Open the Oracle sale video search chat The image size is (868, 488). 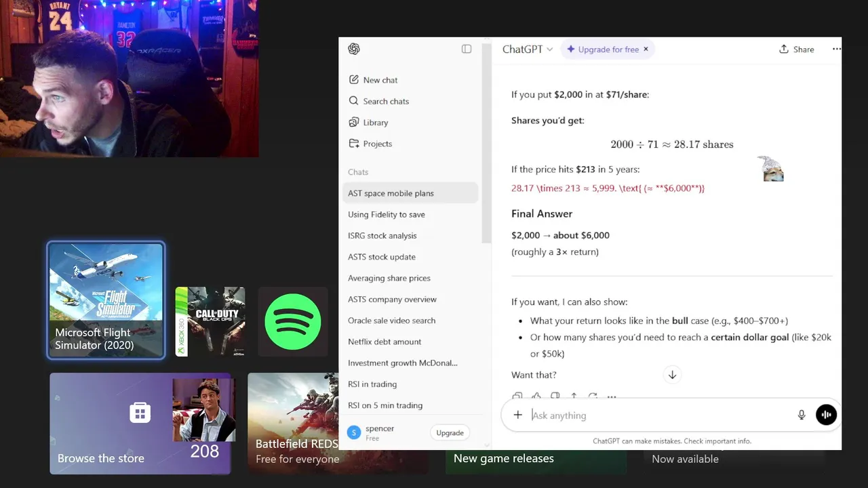click(411, 321)
